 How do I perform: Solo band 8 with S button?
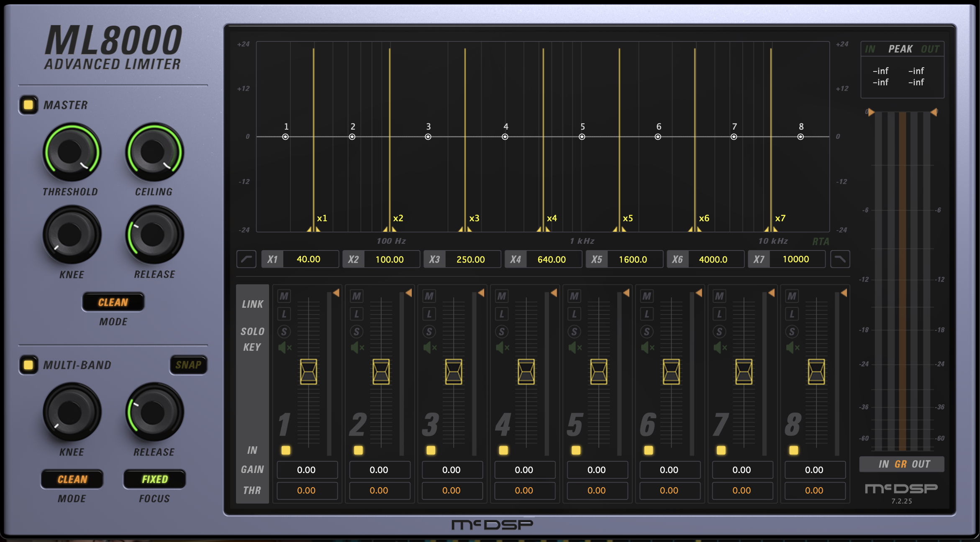click(792, 332)
